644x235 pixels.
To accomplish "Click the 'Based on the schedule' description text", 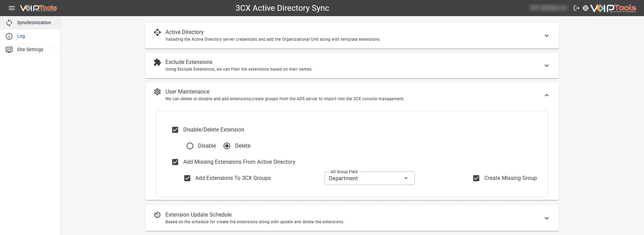I will click(x=255, y=222).
